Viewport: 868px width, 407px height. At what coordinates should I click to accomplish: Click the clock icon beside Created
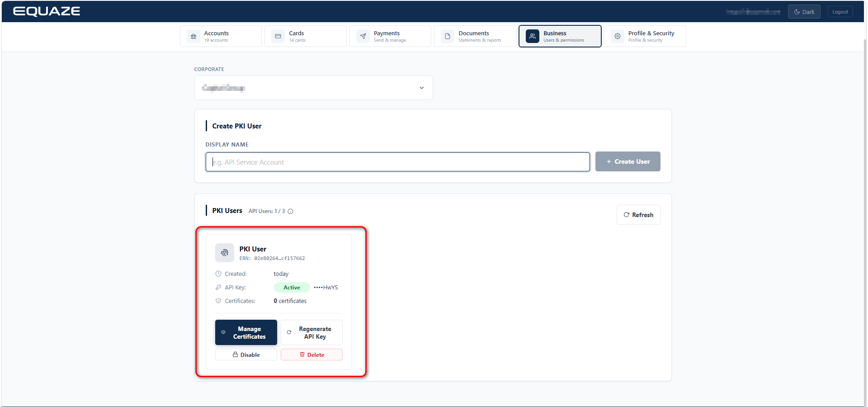[x=218, y=274]
